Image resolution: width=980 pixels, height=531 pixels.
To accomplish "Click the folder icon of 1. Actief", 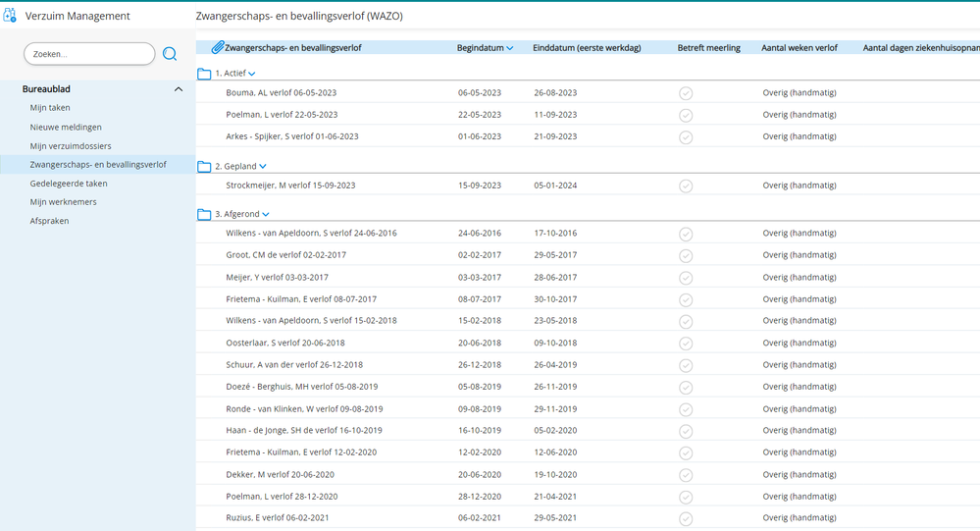I will tap(204, 74).
